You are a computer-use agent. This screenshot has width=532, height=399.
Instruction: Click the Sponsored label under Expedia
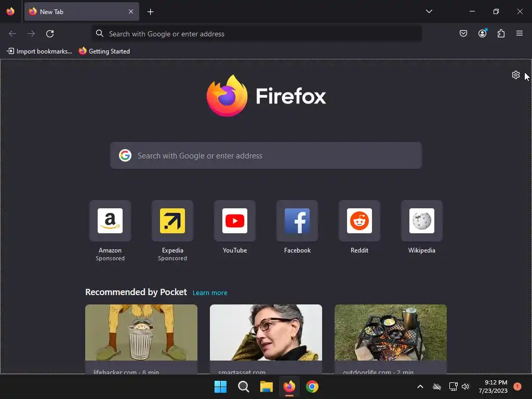(172, 259)
